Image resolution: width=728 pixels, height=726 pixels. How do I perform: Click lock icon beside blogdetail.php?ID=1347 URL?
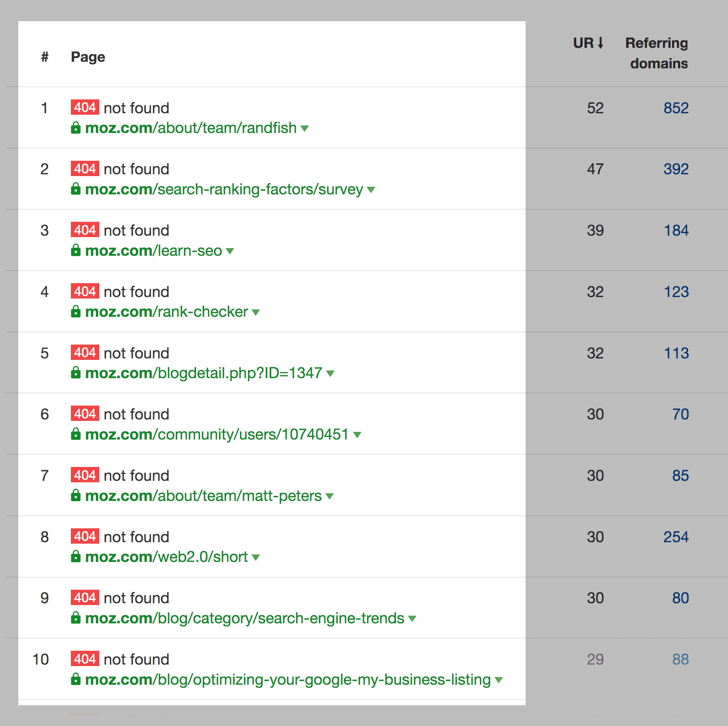[76, 373]
